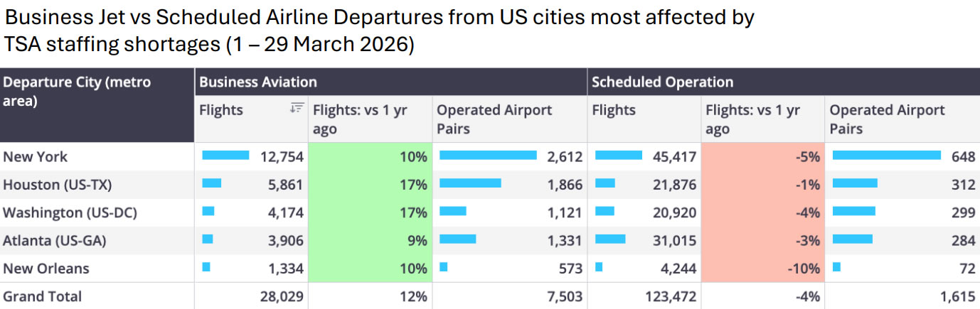Image resolution: width=980 pixels, height=309 pixels.
Task: Click New York's blue business flights bar
Action: point(226,156)
